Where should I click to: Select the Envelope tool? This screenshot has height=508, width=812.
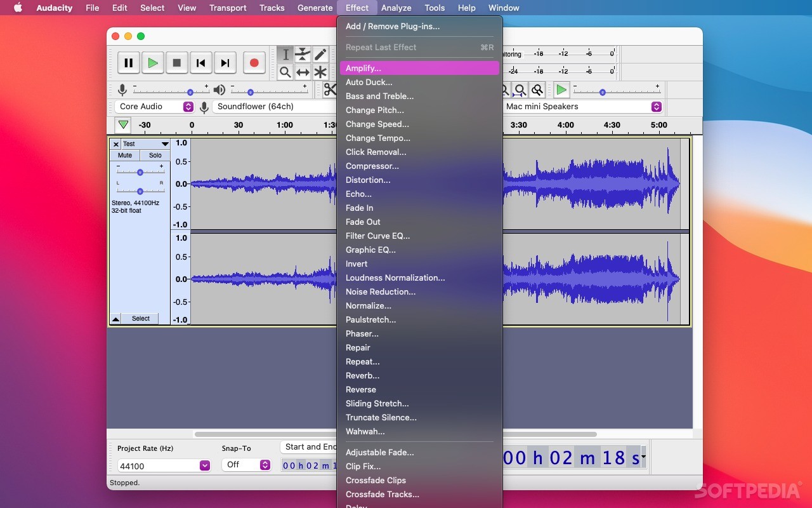click(303, 55)
